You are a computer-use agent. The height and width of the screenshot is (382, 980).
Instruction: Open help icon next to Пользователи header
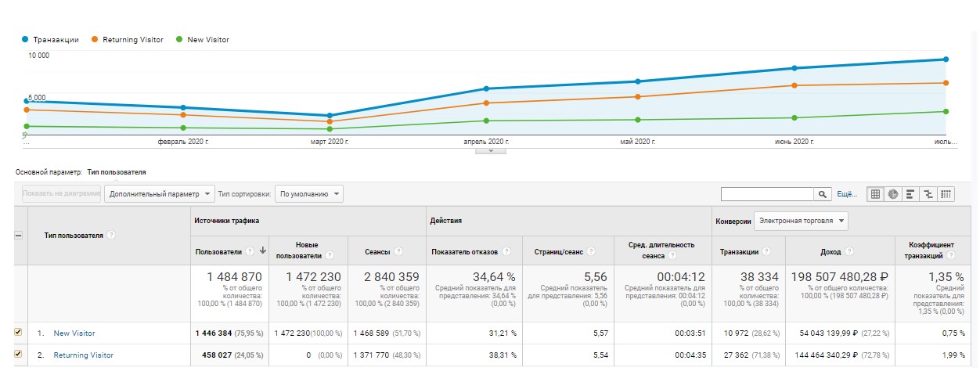click(x=250, y=251)
